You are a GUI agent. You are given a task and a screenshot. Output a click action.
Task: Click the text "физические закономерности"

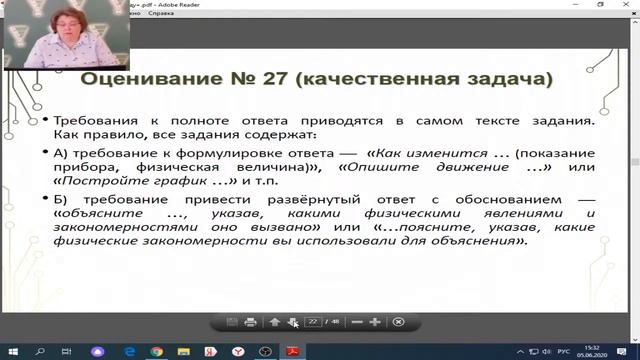click(160, 241)
